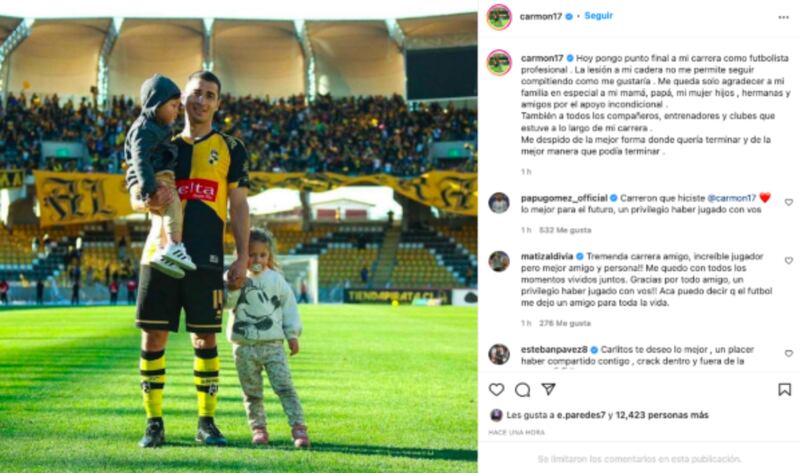View 276 Me gusta on matizaldivia comment
The image size is (800, 473).
[565, 323]
